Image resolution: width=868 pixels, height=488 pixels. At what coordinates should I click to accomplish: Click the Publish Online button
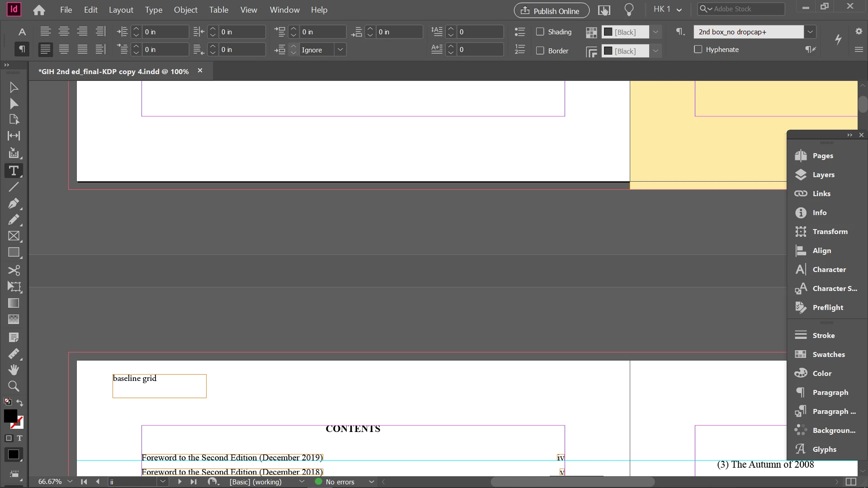[x=551, y=10]
